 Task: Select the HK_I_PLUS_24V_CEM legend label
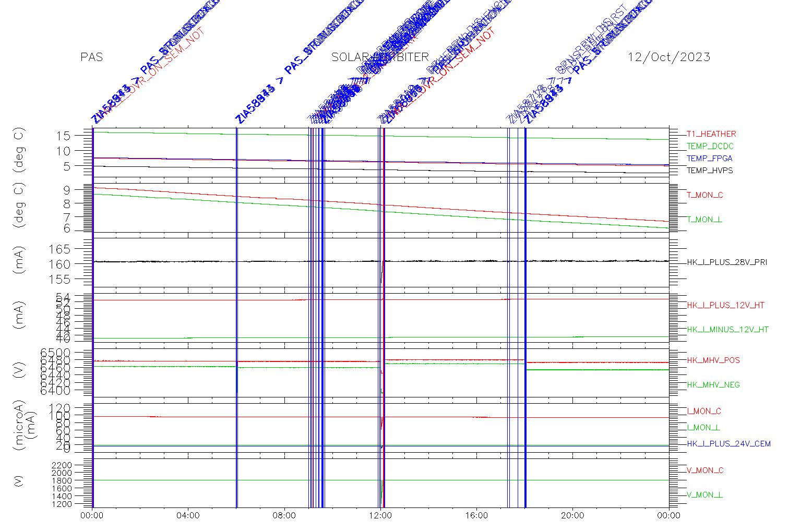(x=729, y=444)
